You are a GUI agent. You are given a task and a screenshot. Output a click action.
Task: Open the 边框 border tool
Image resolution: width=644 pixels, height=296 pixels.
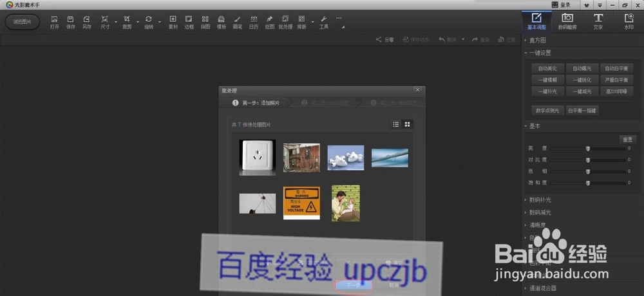(189, 22)
